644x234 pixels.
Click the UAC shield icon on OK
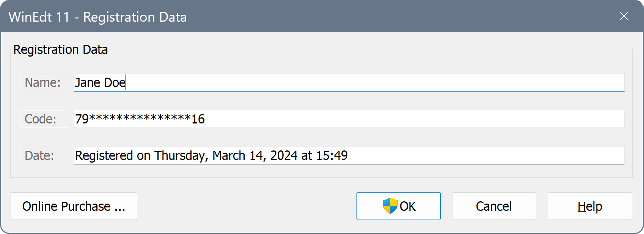pos(390,206)
